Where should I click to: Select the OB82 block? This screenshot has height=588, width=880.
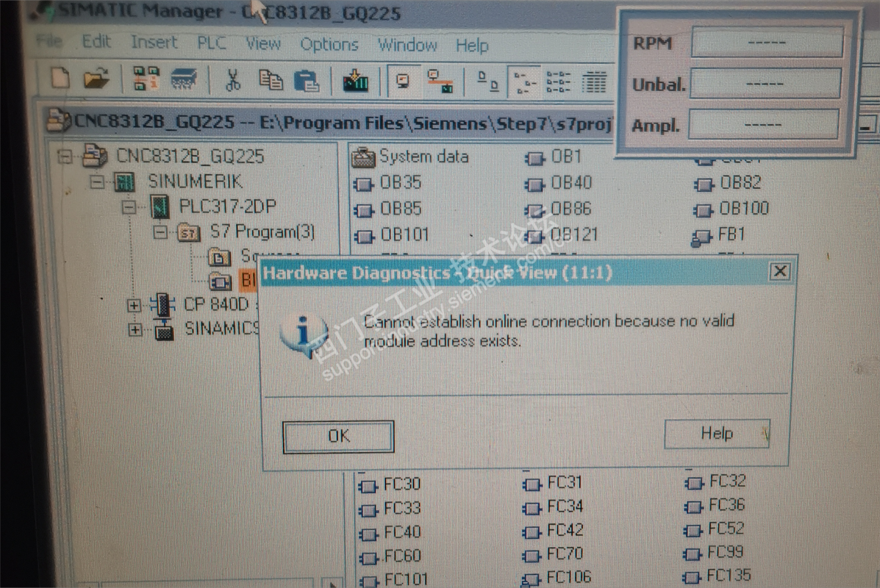pyautogui.click(x=727, y=183)
